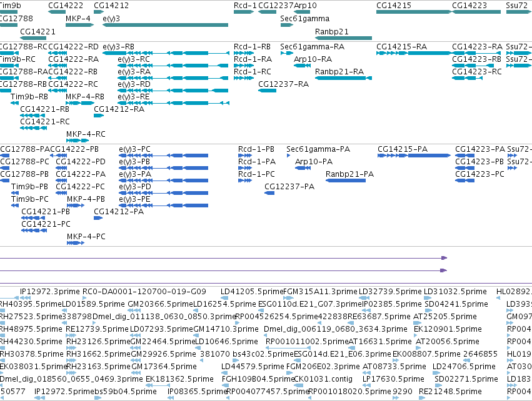The image size is (532, 401).
Task: Select transcript CG14215-RA label
Action: (x=402, y=46)
